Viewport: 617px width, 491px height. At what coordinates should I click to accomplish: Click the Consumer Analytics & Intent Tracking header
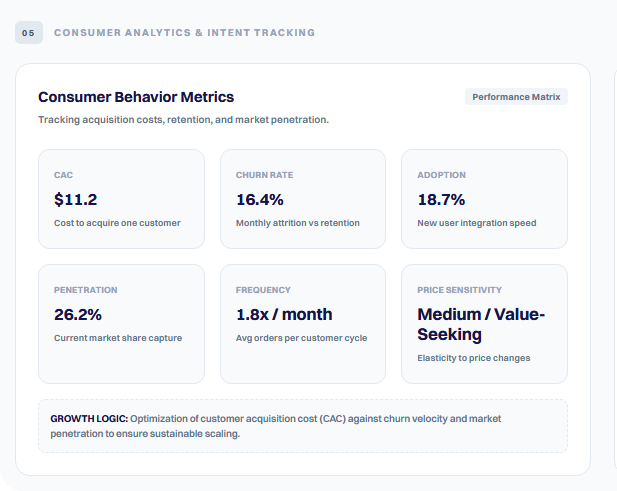(x=185, y=33)
